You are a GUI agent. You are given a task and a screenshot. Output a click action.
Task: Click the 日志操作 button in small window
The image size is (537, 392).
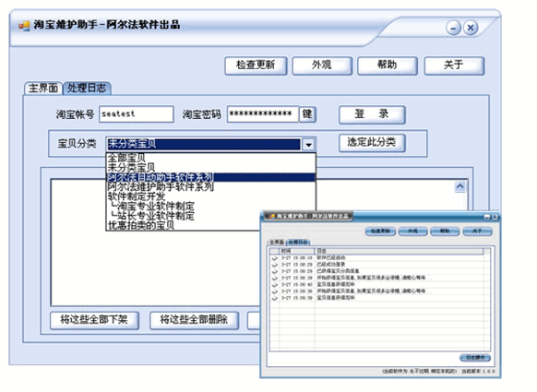tap(475, 358)
